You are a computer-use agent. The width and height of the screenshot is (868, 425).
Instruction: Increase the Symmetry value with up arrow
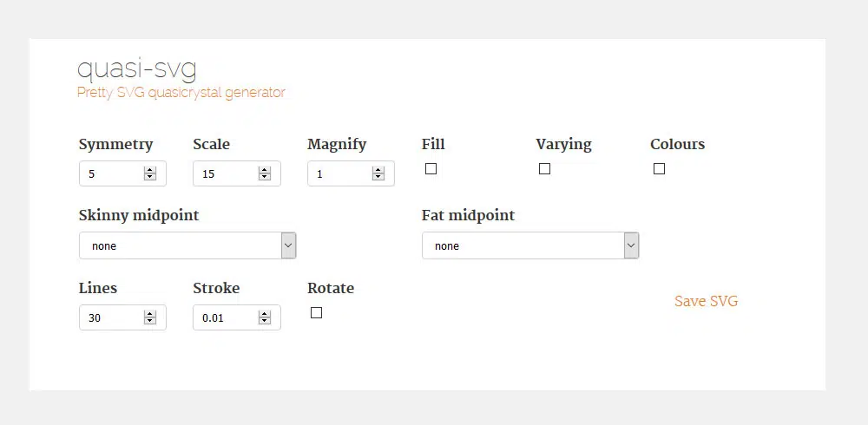click(x=150, y=170)
